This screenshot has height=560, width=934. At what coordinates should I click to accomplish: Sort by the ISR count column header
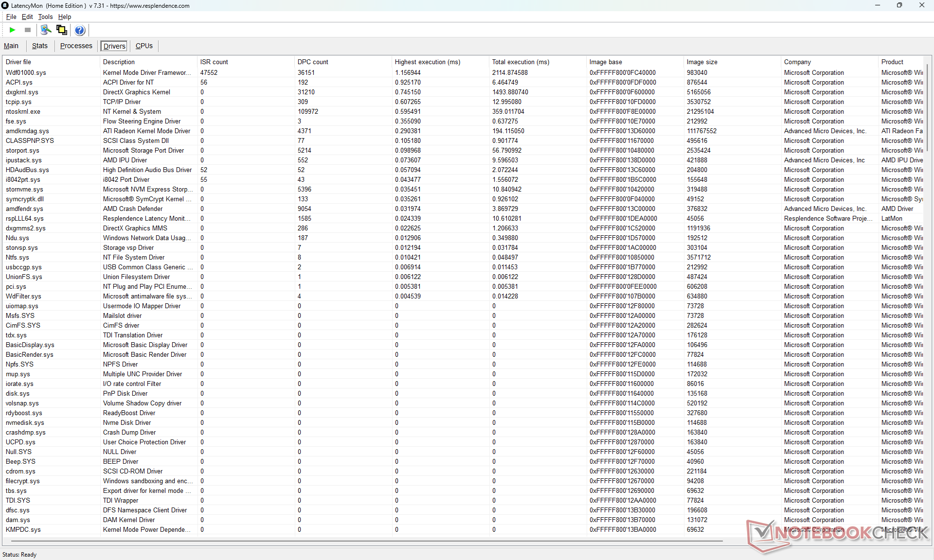coord(214,62)
